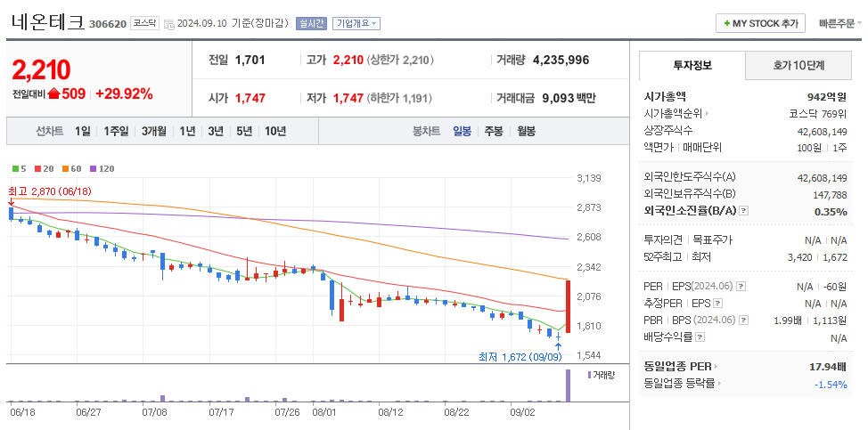Click the arrow next to 시가총액순위
The image size is (868, 430).
point(707,114)
